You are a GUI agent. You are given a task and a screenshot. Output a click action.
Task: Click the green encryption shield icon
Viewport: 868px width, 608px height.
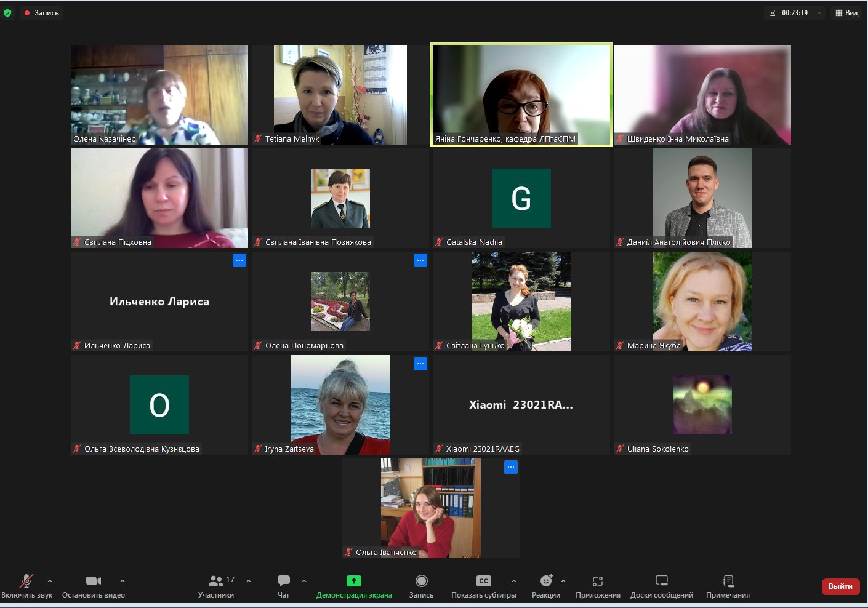pos(7,13)
